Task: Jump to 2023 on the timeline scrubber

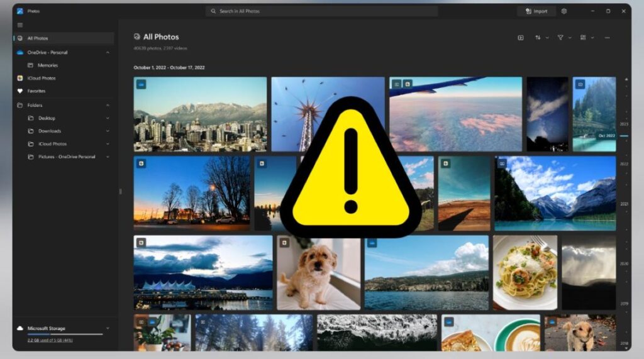Action: click(624, 124)
